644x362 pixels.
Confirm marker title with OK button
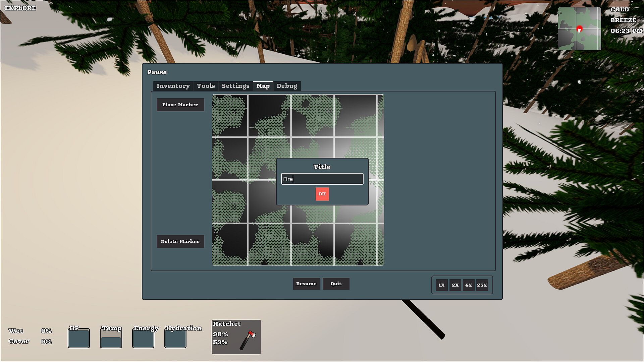tap(322, 194)
